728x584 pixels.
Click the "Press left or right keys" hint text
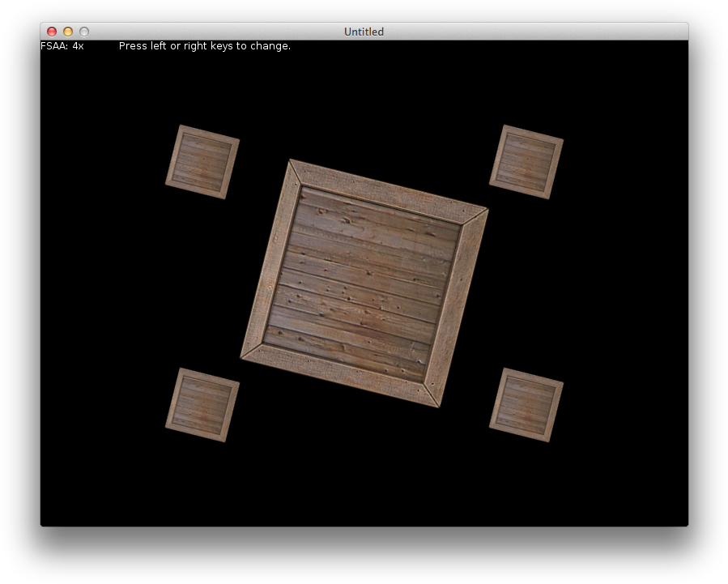point(204,46)
